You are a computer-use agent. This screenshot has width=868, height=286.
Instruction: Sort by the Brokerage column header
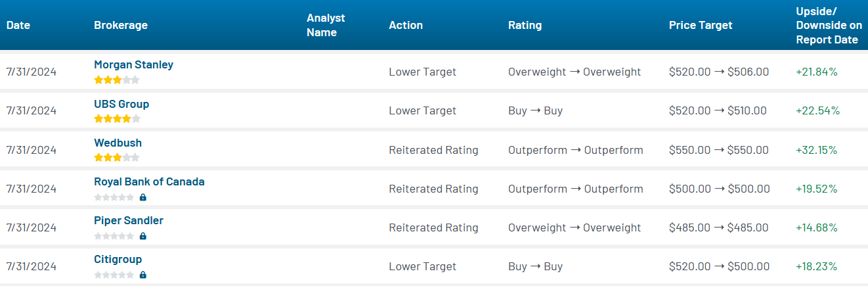pyautogui.click(x=121, y=25)
